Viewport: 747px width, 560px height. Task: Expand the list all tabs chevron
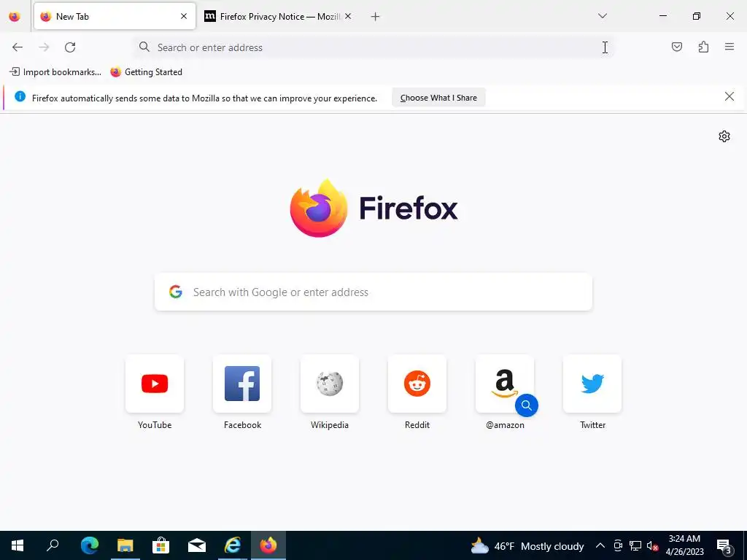tap(602, 16)
